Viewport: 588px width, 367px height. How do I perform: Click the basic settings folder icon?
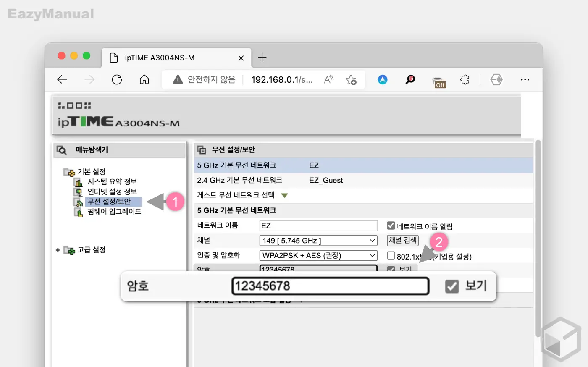69,172
